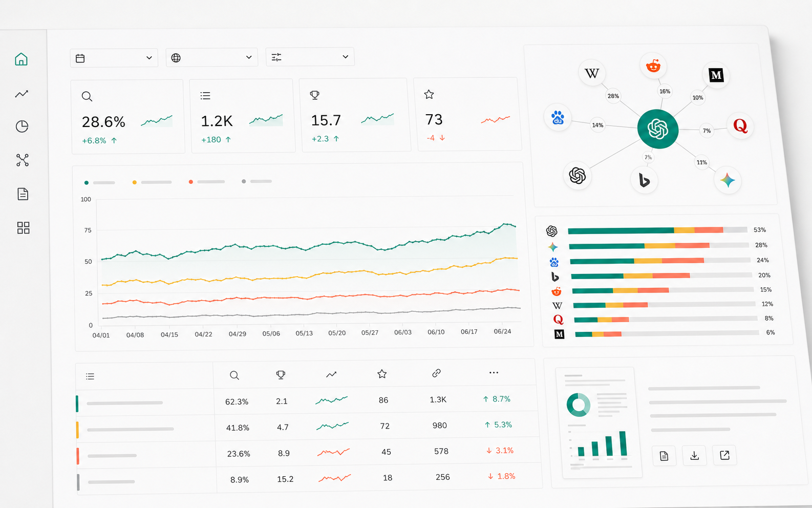Click the 12% bar for Wikipedia
Image resolution: width=812 pixels, height=508 pixels.
pyautogui.click(x=665, y=305)
